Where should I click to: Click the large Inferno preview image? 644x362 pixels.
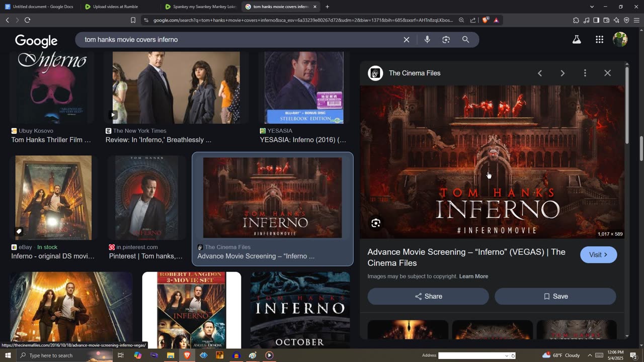click(492, 162)
